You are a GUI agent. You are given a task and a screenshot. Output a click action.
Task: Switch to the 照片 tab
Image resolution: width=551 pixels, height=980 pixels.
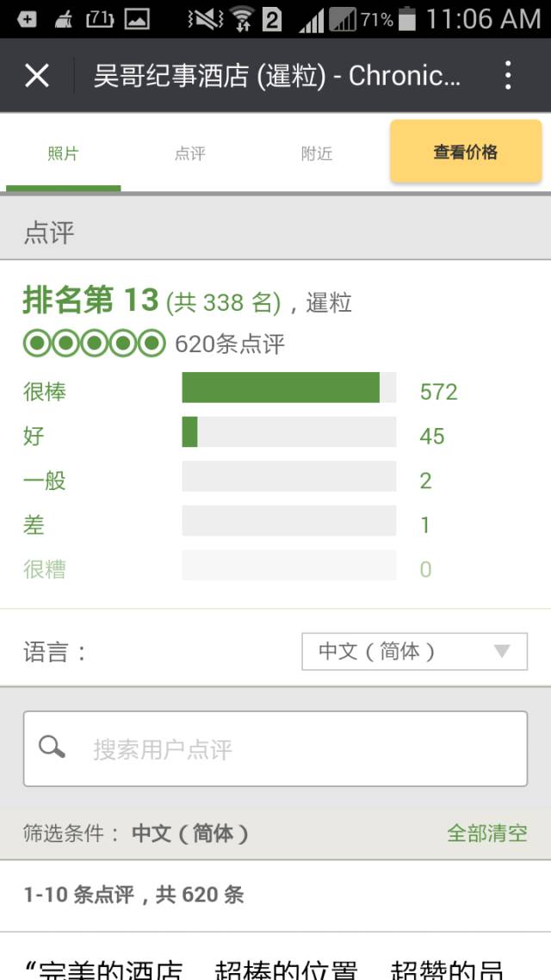63,154
